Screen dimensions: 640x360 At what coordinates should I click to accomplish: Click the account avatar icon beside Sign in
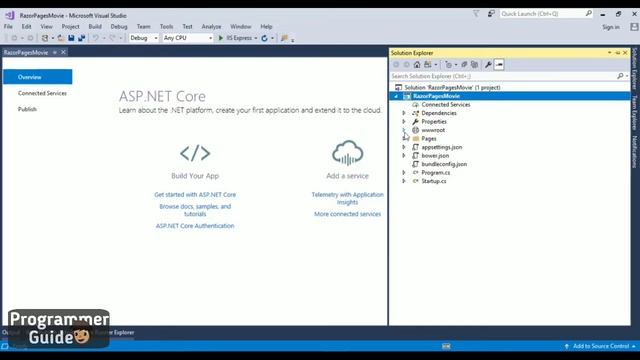click(x=634, y=27)
